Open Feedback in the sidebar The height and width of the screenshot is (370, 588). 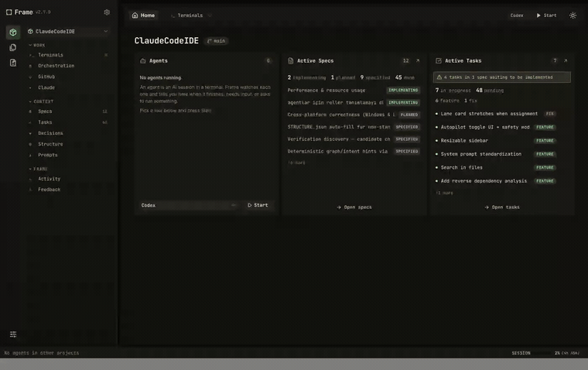click(68, 190)
